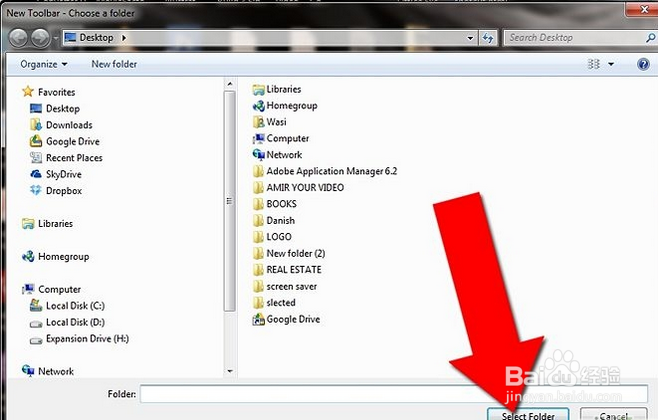Click the Select Folder button
Screen dimensions: 658x420
528,414
